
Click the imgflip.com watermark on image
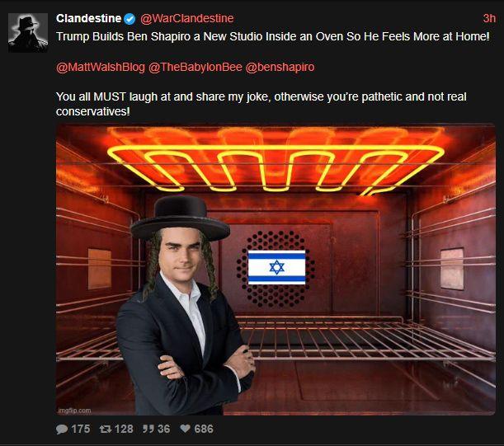click(74, 411)
